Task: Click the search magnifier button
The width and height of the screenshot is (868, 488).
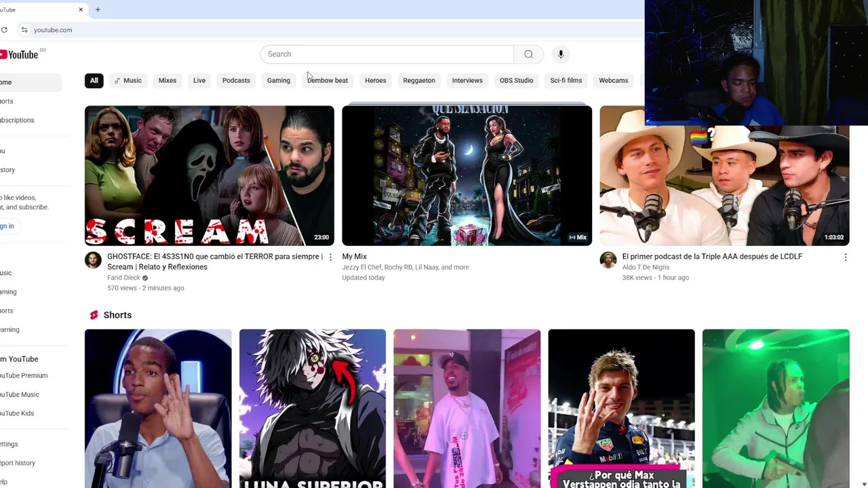Action: coord(528,54)
